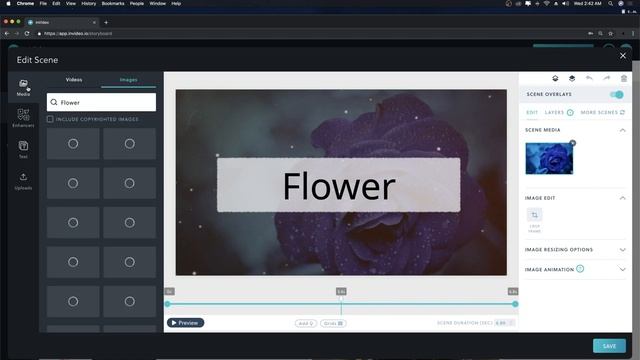Reload the browser page
640x360 pixels.
click(27, 33)
